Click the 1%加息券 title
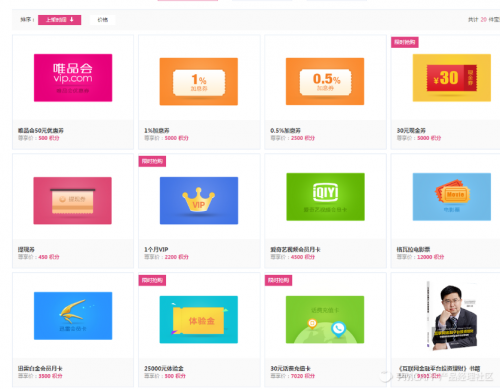The height and width of the screenshot is (389, 500). coord(157,131)
